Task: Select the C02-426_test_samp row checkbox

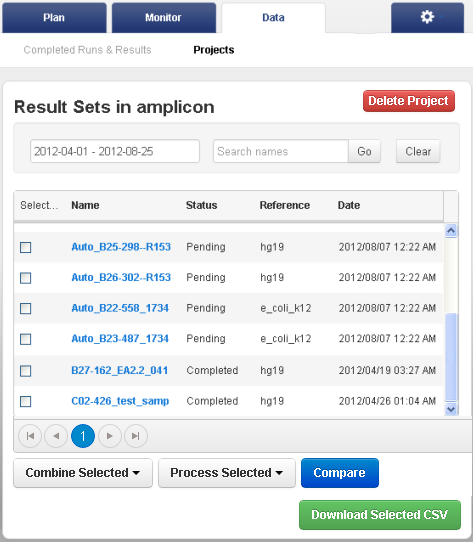Action: coord(26,401)
